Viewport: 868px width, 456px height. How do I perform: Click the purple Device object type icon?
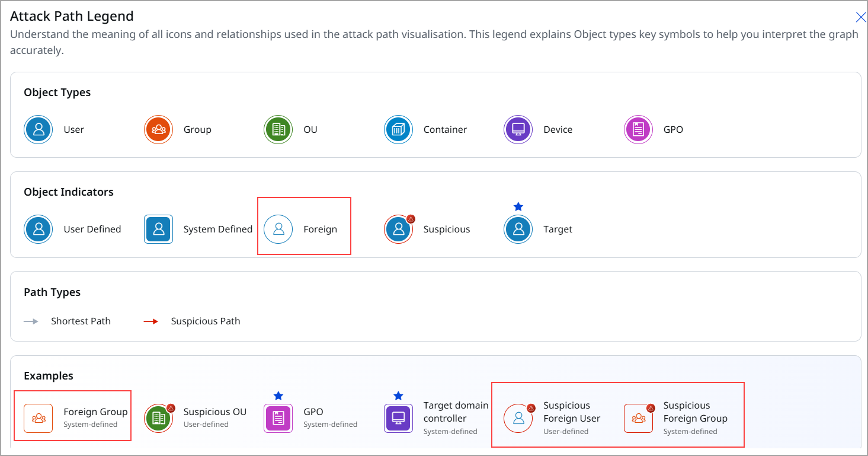(x=518, y=129)
